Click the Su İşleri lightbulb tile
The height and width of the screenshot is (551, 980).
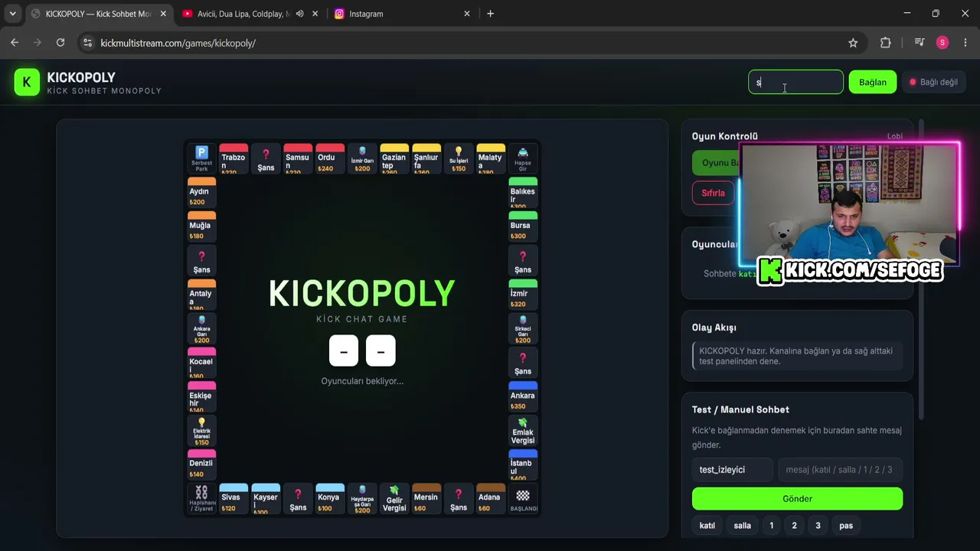pyautogui.click(x=459, y=158)
